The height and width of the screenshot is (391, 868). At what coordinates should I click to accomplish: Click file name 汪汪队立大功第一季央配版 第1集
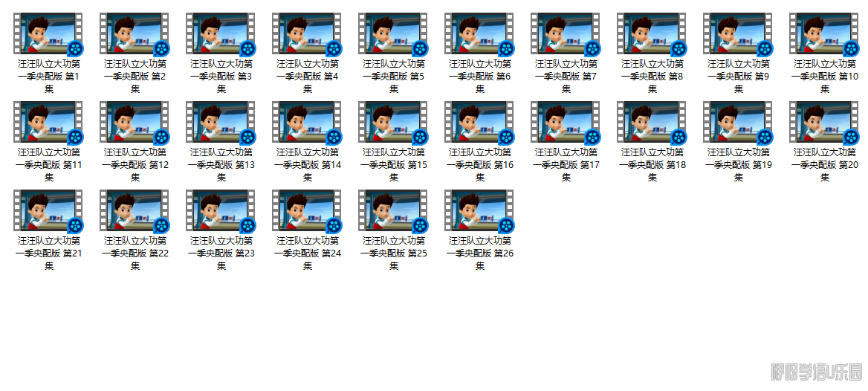coord(49,77)
